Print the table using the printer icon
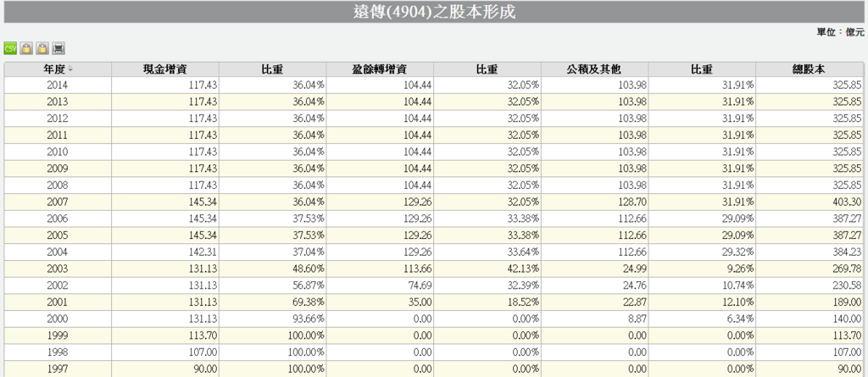The height and width of the screenshot is (377, 868). pyautogui.click(x=58, y=49)
